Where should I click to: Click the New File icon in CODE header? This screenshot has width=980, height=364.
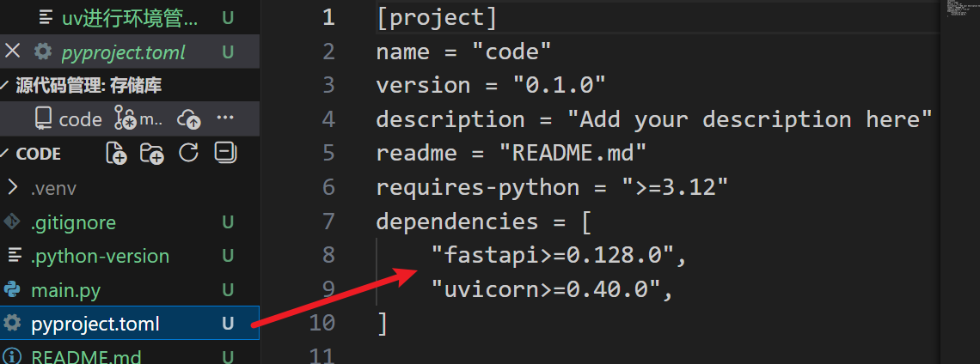click(x=116, y=154)
